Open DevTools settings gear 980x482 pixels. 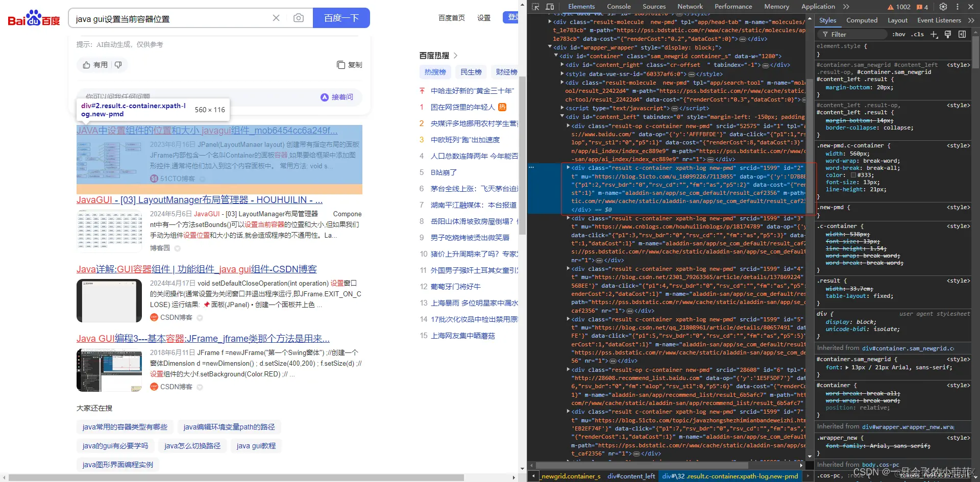point(943,7)
